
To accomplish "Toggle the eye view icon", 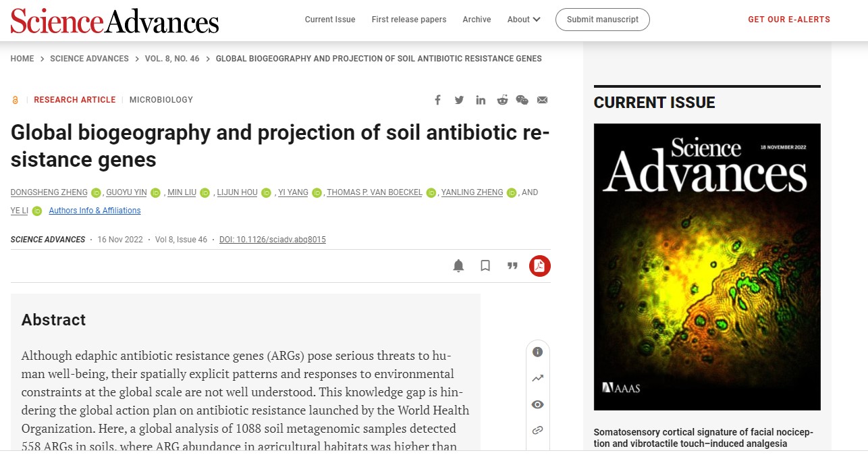I will click(537, 404).
